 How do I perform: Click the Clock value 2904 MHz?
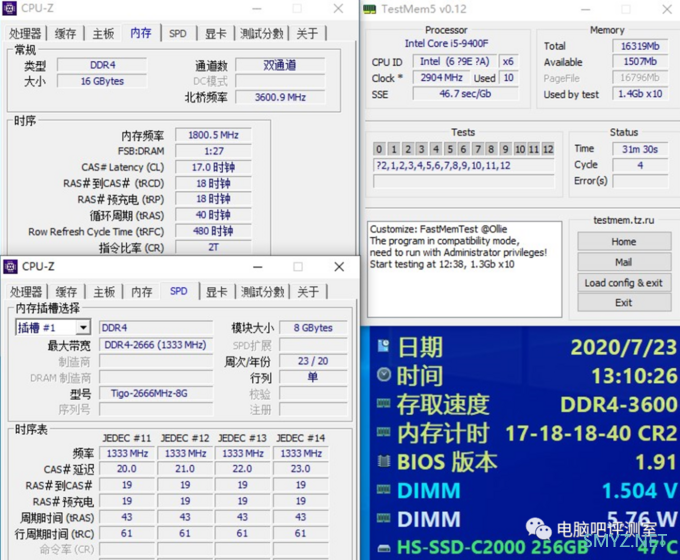pos(441,78)
